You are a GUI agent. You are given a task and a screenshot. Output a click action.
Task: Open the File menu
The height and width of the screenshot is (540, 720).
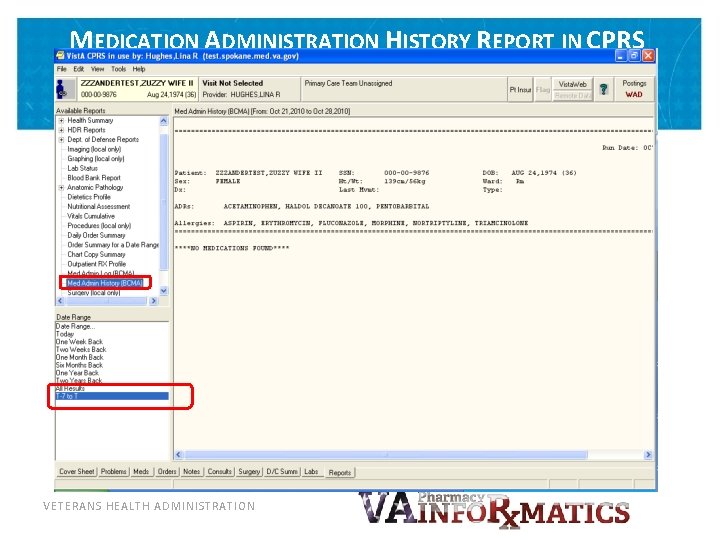(62, 69)
